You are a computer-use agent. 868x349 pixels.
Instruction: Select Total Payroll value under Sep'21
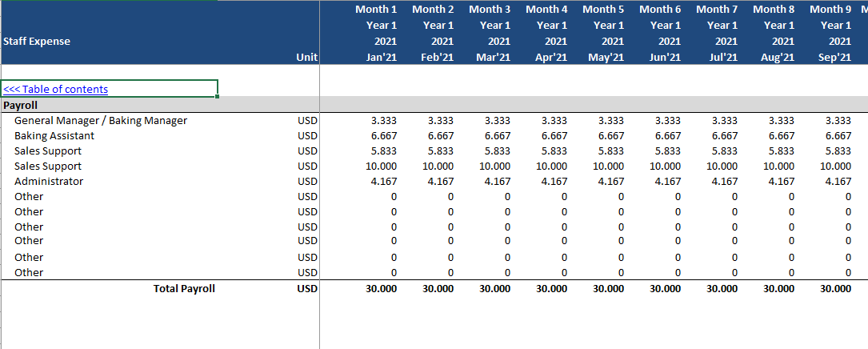tap(835, 289)
